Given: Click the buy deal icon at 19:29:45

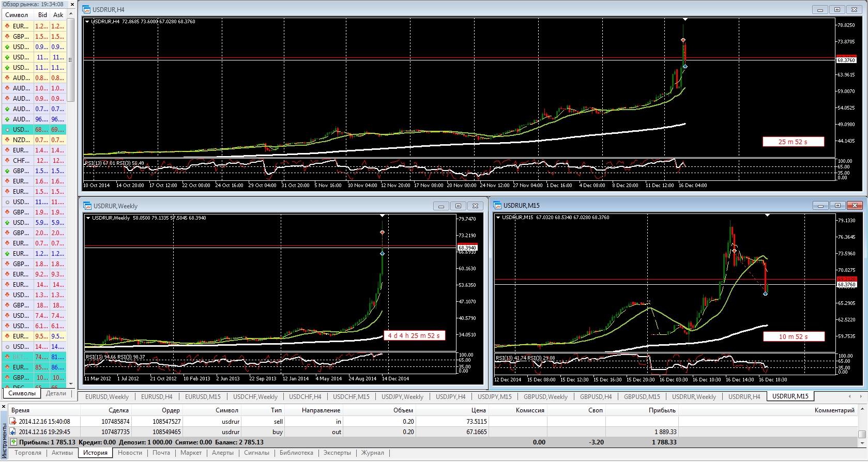Looking at the screenshot, I should tap(13, 432).
